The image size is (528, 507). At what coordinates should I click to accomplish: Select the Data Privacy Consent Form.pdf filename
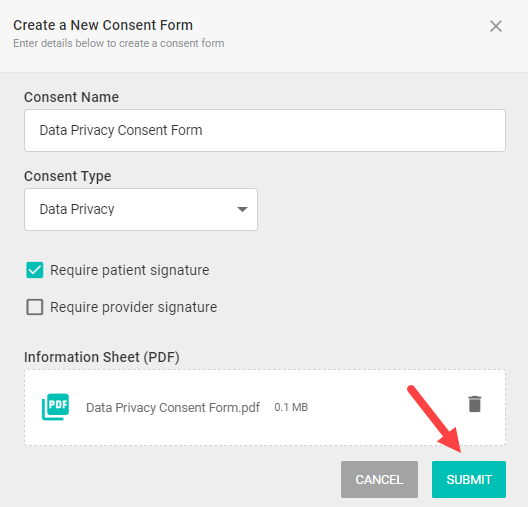(x=173, y=407)
